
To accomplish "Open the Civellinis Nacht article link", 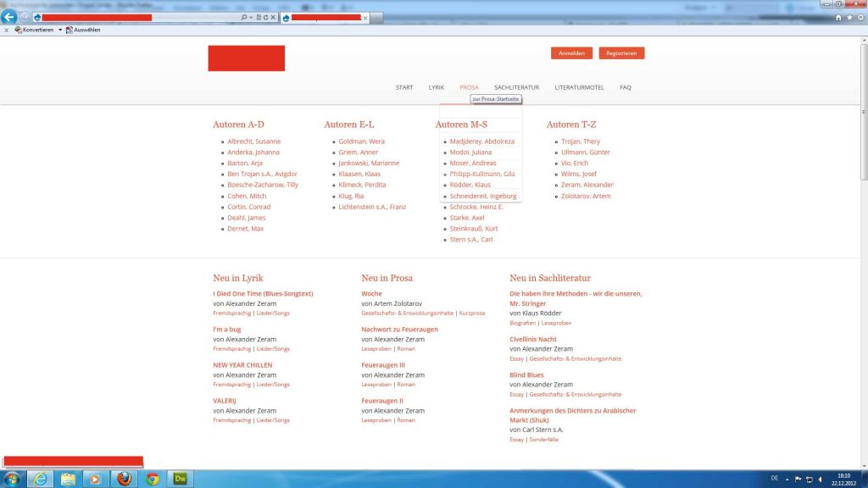I will pyautogui.click(x=533, y=339).
